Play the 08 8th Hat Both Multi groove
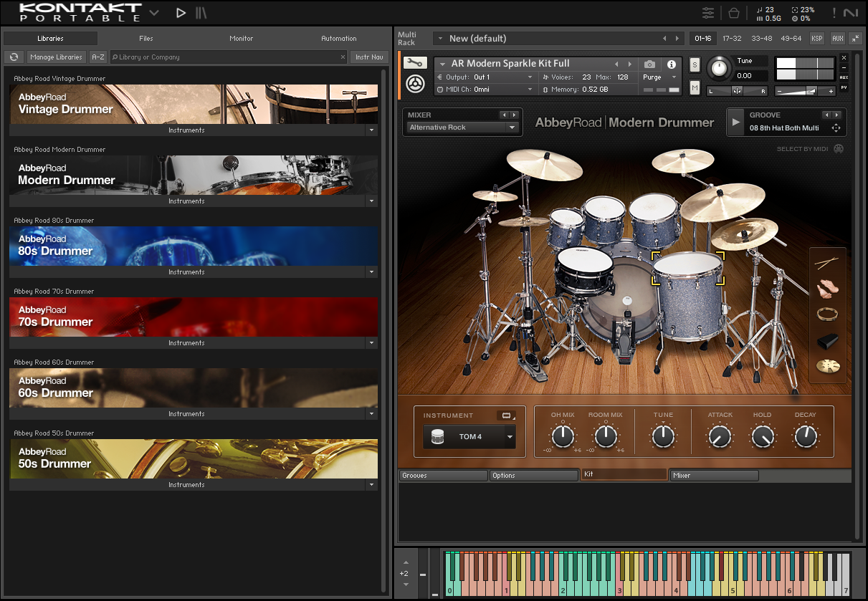 735,122
